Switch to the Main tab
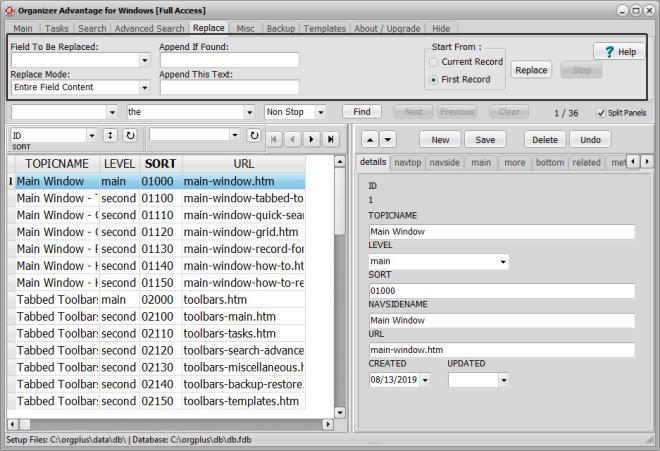This screenshot has width=660, height=451. point(23,29)
